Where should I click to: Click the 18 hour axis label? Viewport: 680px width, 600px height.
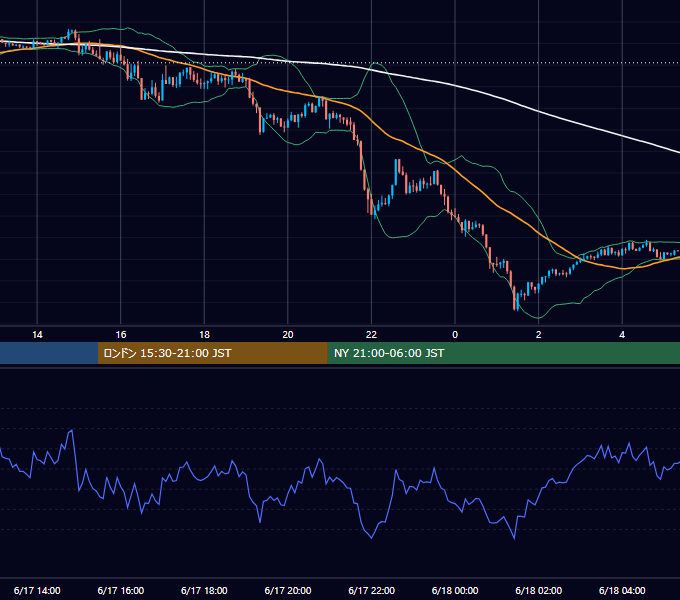pos(204,335)
